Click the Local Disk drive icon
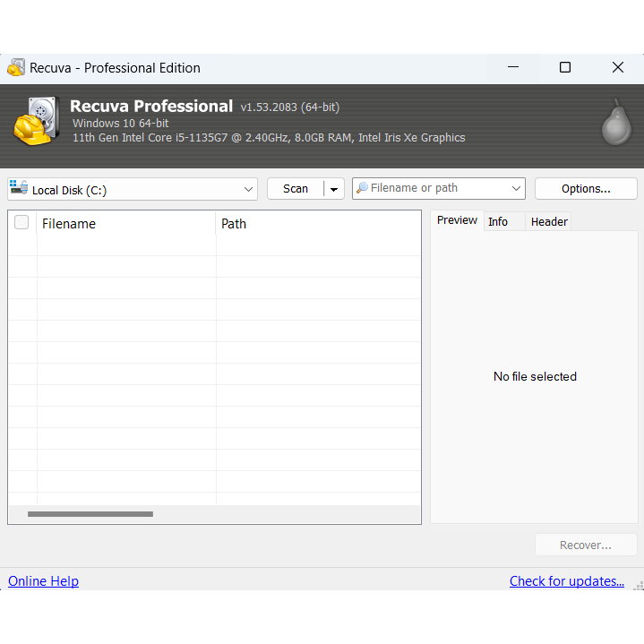The width and height of the screenshot is (644, 644). click(19, 189)
